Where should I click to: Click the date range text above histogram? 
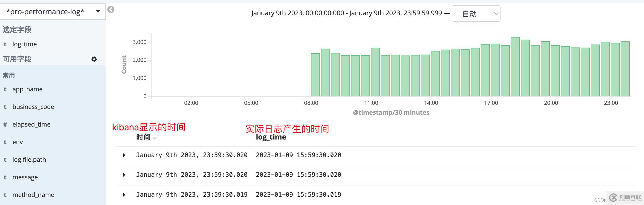pyautogui.click(x=346, y=13)
